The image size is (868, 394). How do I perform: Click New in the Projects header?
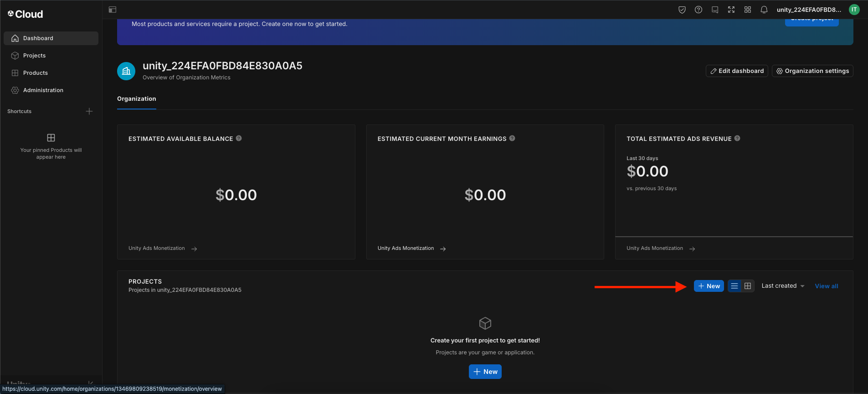click(x=709, y=286)
